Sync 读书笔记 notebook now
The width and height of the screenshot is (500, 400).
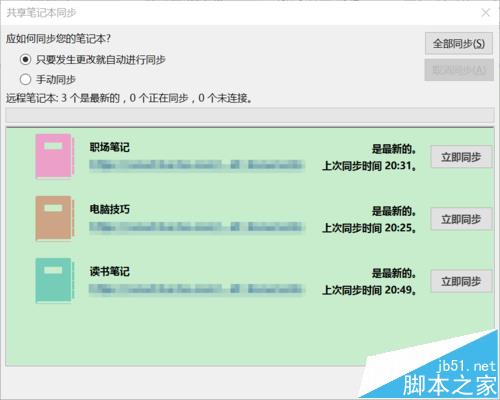click(461, 281)
